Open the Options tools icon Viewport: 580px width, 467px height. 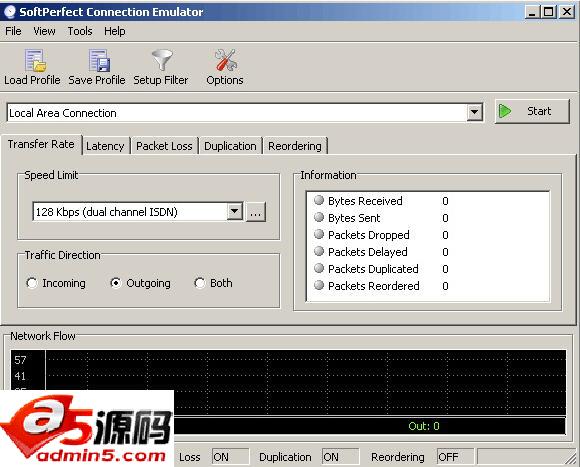[x=225, y=60]
